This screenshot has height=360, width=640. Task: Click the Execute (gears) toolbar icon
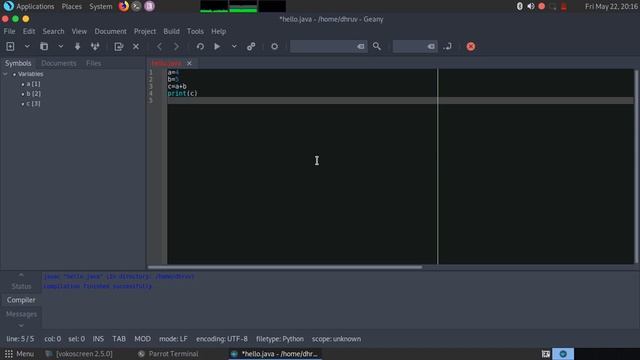click(x=251, y=47)
